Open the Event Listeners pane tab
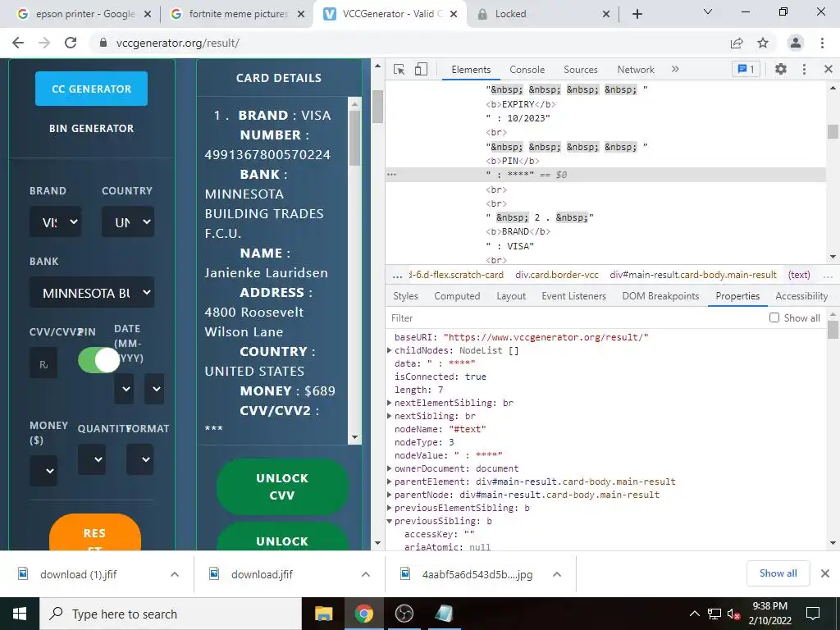Image resolution: width=840 pixels, height=630 pixels. pos(573,295)
